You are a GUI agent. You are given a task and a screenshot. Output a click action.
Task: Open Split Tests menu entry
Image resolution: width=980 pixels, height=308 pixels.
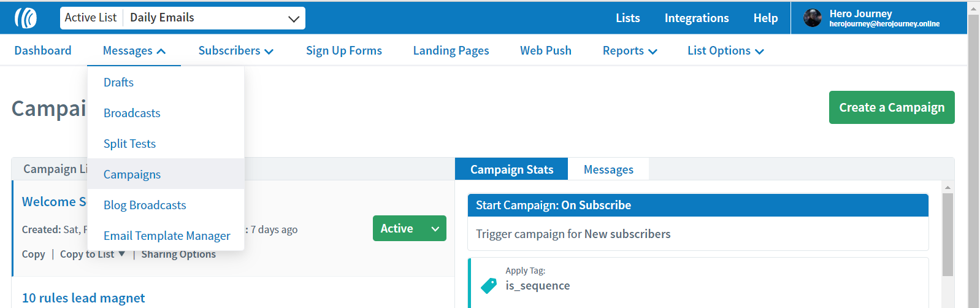point(129,144)
